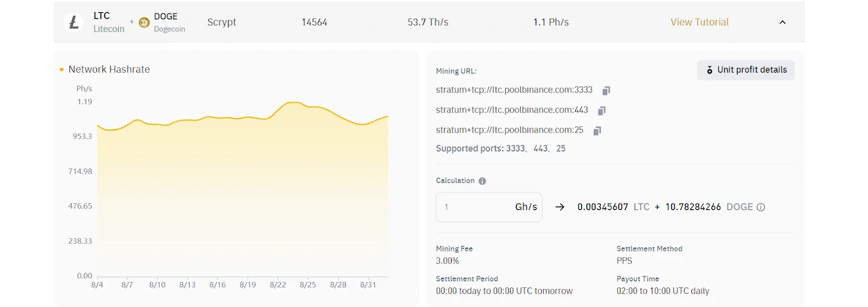Click the Dogecoin coin logo

point(144,22)
